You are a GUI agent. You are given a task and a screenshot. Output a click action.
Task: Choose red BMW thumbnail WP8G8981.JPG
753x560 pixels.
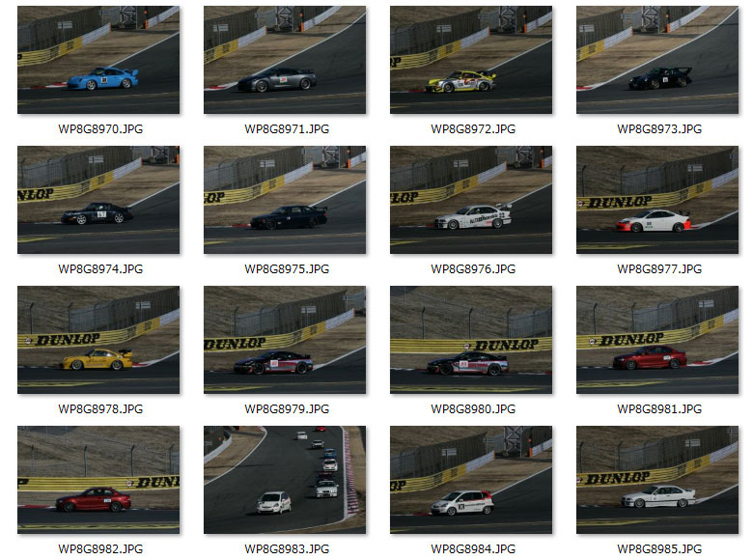(657, 340)
